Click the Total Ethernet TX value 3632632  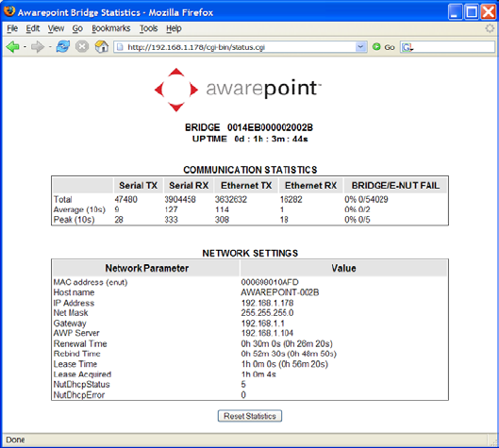(231, 200)
